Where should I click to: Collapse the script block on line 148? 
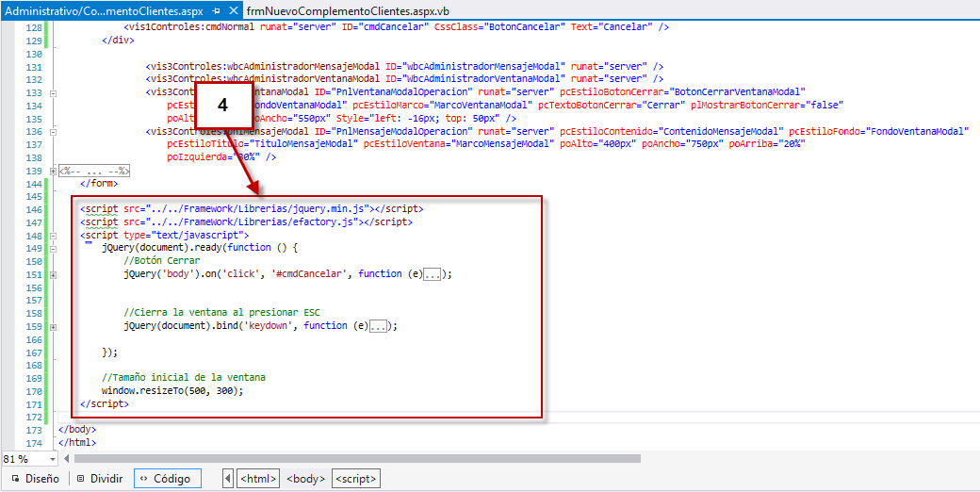tap(53, 236)
